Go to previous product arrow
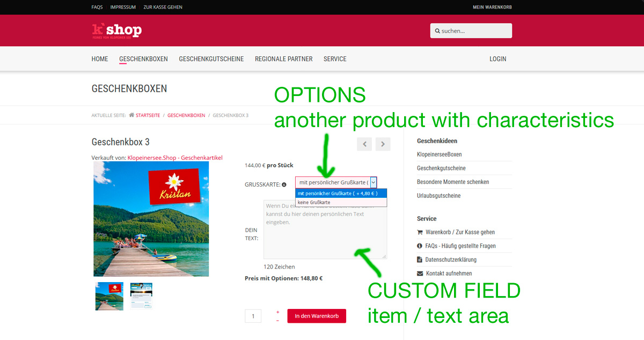The height and width of the screenshot is (340, 644). (364, 144)
